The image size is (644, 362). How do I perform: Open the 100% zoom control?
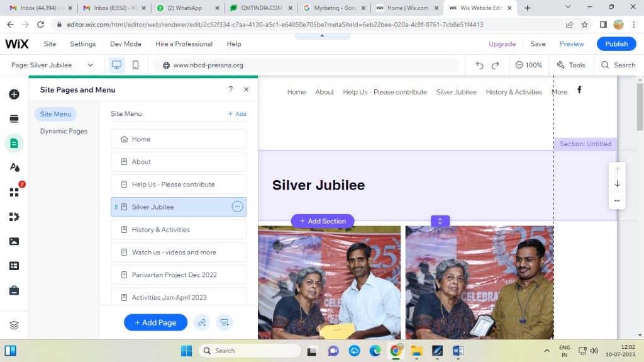click(529, 65)
